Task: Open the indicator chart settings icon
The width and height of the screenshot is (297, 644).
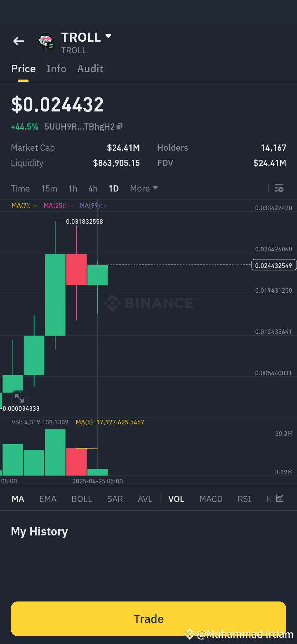Action: coord(280,498)
